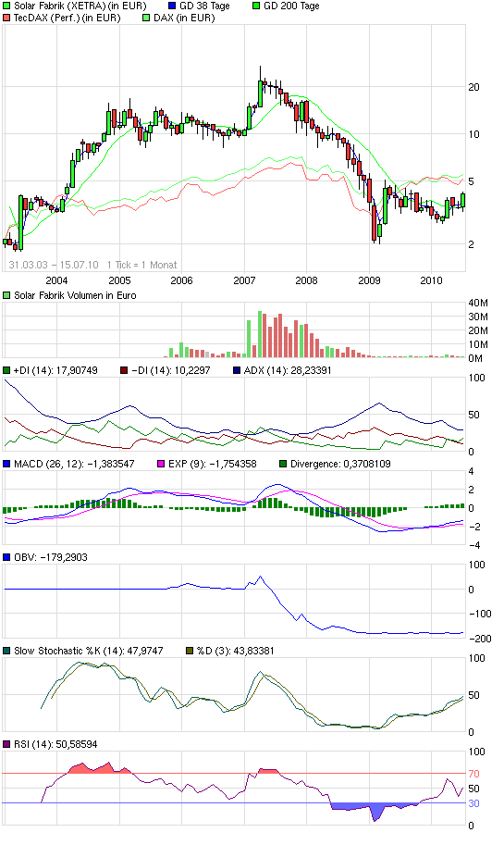Click the text 'Solar Fabrik (XETRA) (in EUR)'
Screen dimensions: 504x845
(x=80, y=6)
